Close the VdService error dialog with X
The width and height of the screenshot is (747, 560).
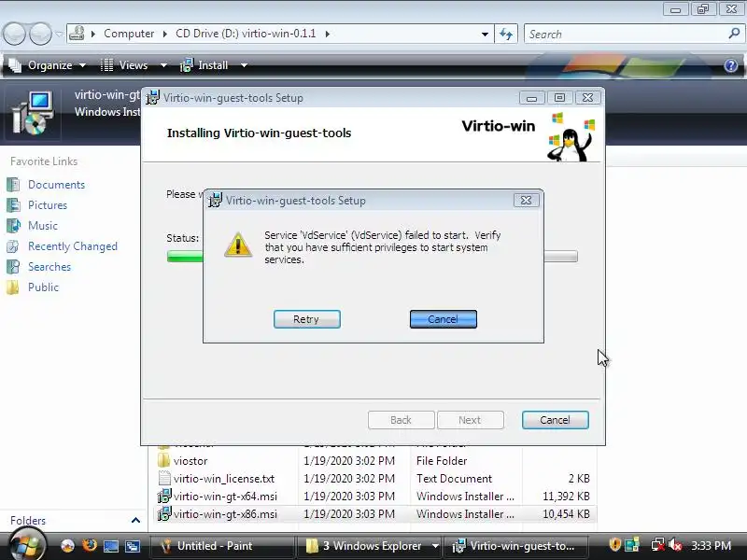(527, 201)
